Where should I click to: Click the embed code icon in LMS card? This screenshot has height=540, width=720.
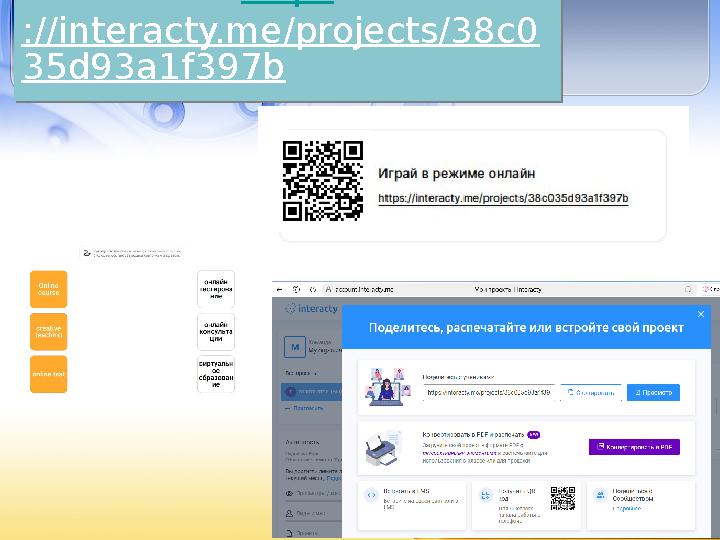(x=371, y=495)
